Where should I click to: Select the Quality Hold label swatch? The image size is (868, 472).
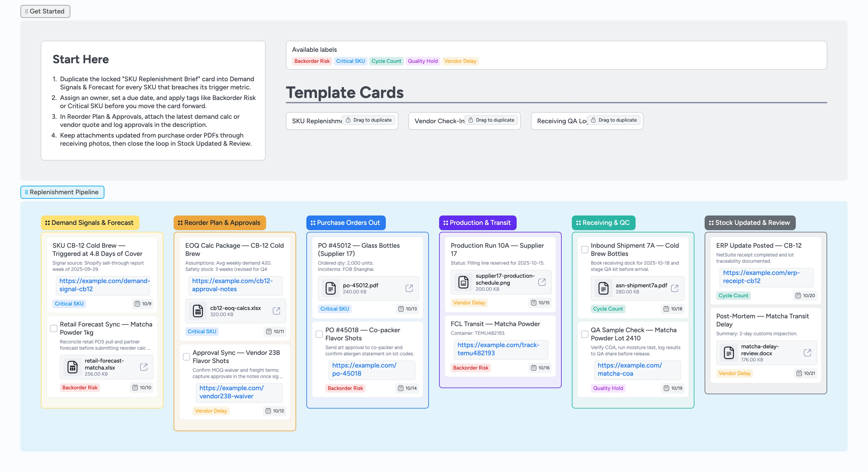coord(423,61)
